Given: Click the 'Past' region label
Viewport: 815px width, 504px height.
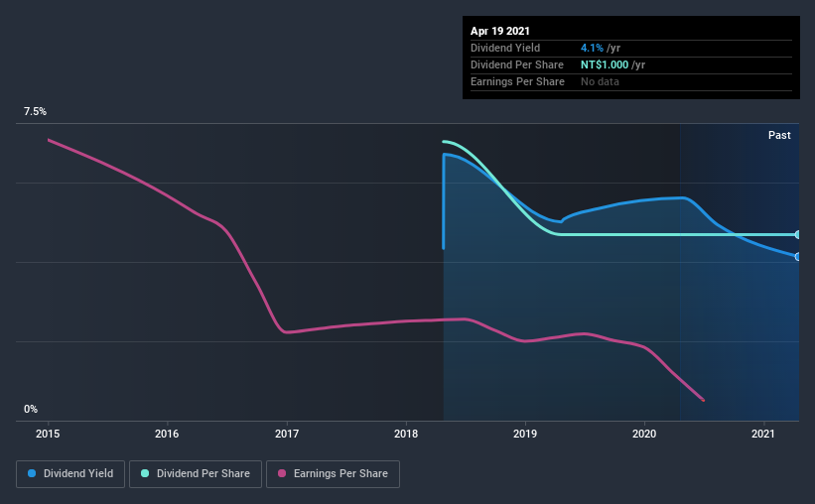Looking at the screenshot, I should tap(779, 135).
